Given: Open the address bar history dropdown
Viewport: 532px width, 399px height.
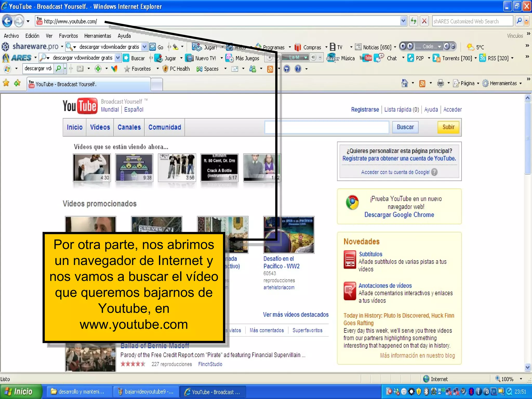Looking at the screenshot, I should tap(403, 21).
